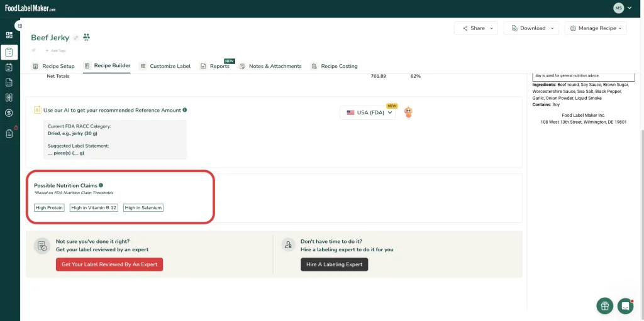
Task: Open the Share dropdown
Action: coord(476,28)
